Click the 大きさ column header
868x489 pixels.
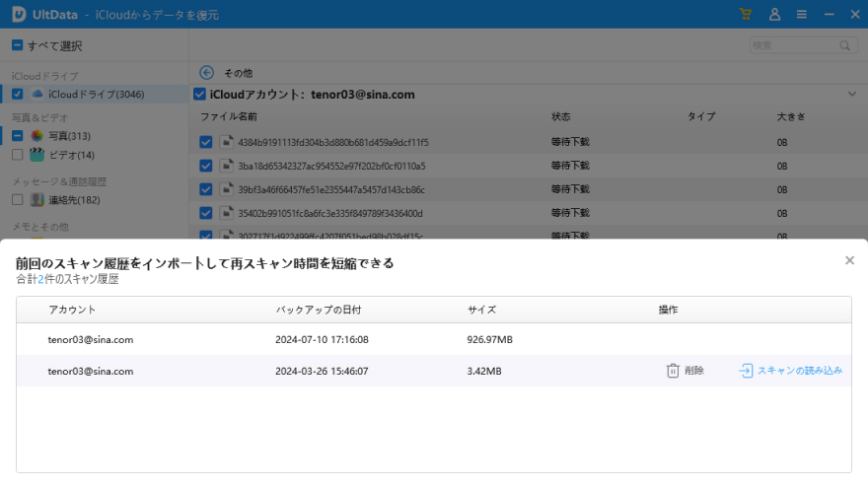point(791,116)
